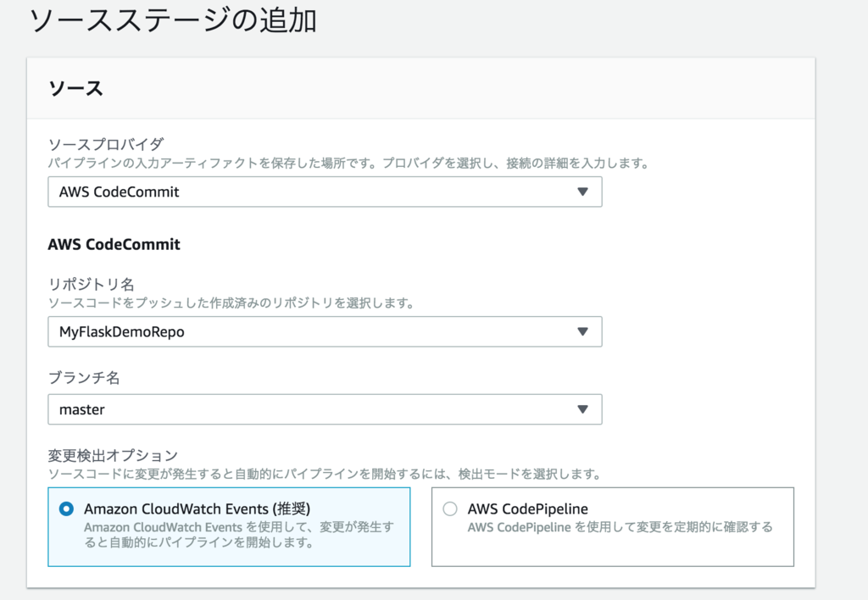Click the bold AWS CodeCommit subsection heading
The image size is (868, 600).
point(114,244)
